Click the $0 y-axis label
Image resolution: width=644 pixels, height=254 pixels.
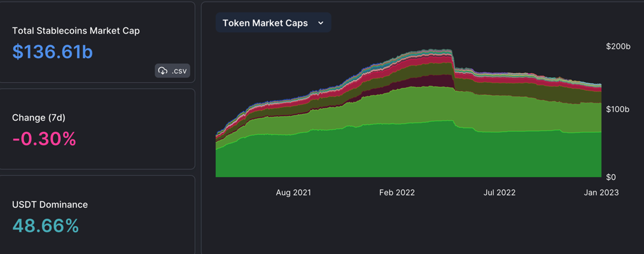point(611,177)
